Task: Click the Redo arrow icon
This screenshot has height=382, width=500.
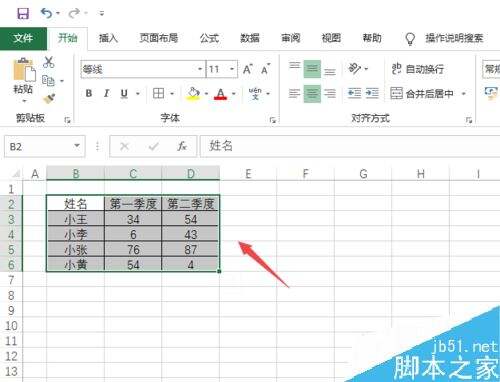Action: (74, 13)
